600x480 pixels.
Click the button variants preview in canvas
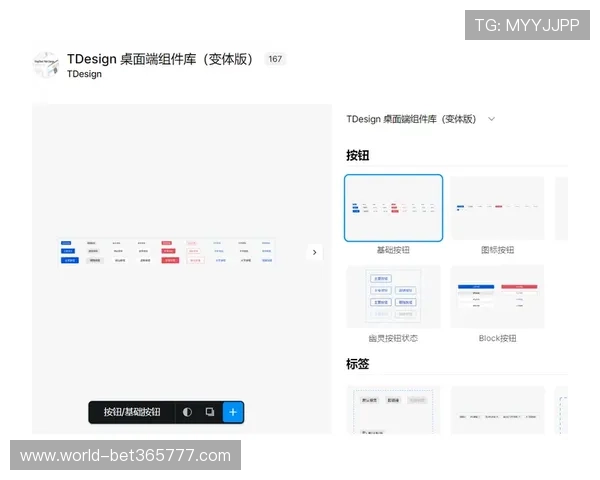166,252
